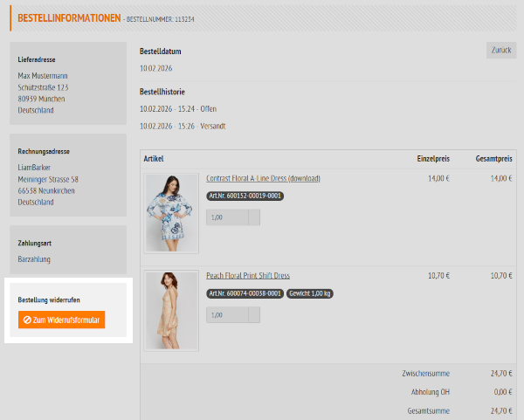Click the Lieferadresse heading
524x420 pixels.
click(37, 60)
